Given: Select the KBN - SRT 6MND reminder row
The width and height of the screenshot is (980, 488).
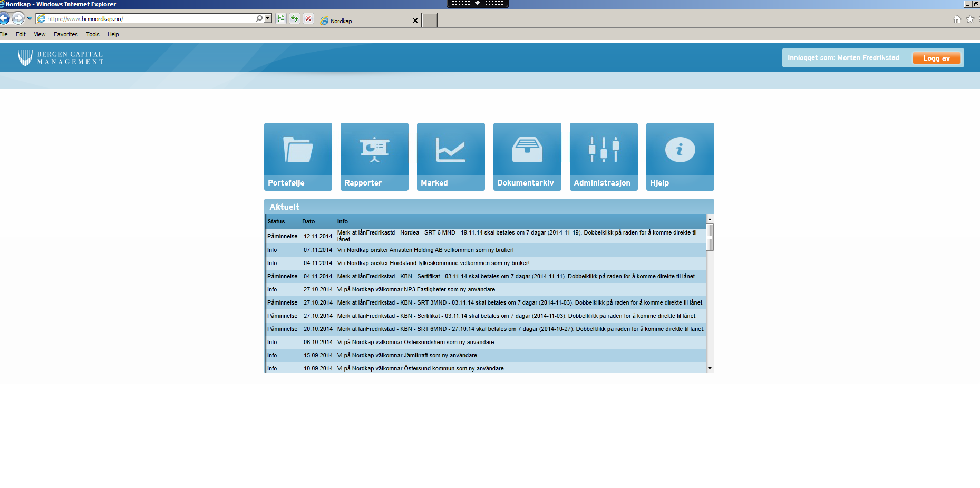Looking at the screenshot, I should click(486, 329).
